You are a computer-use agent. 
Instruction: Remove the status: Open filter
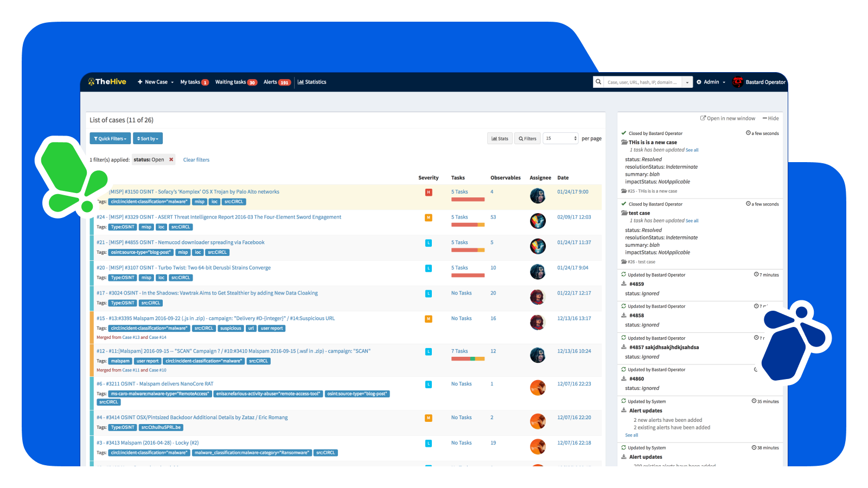(171, 159)
